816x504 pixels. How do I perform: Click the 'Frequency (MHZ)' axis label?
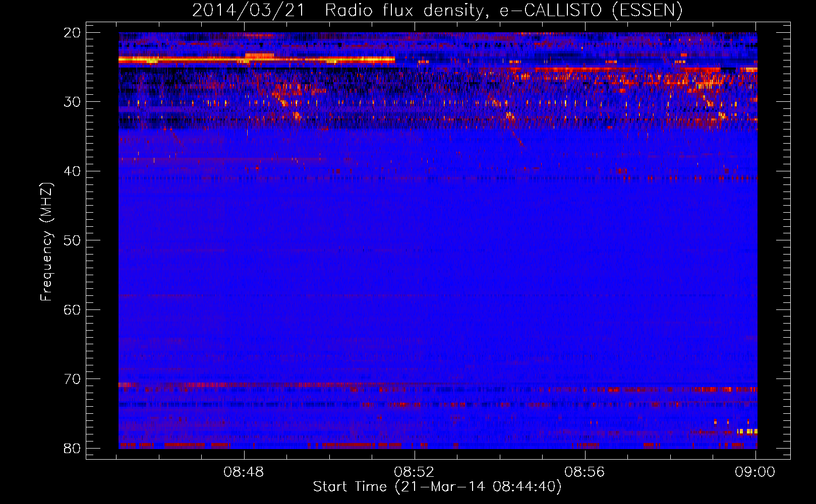(46, 241)
